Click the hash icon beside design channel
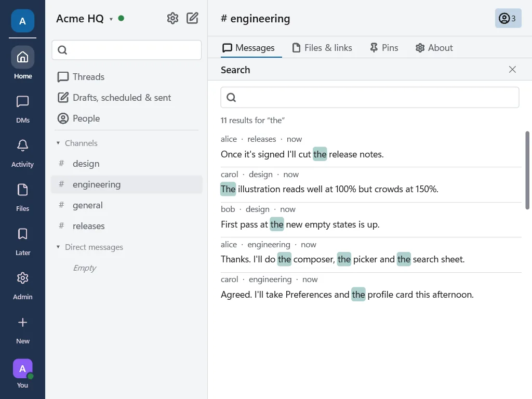The height and width of the screenshot is (399, 532). coord(61,164)
